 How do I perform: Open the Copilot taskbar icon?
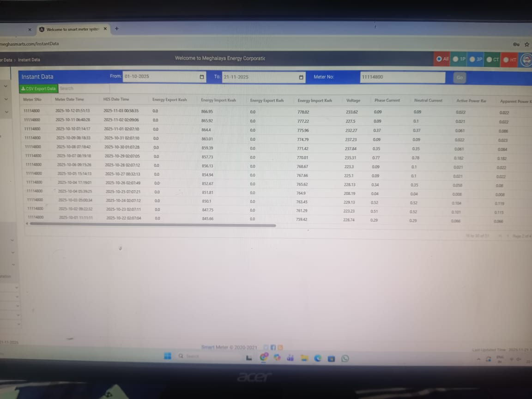coord(277,357)
